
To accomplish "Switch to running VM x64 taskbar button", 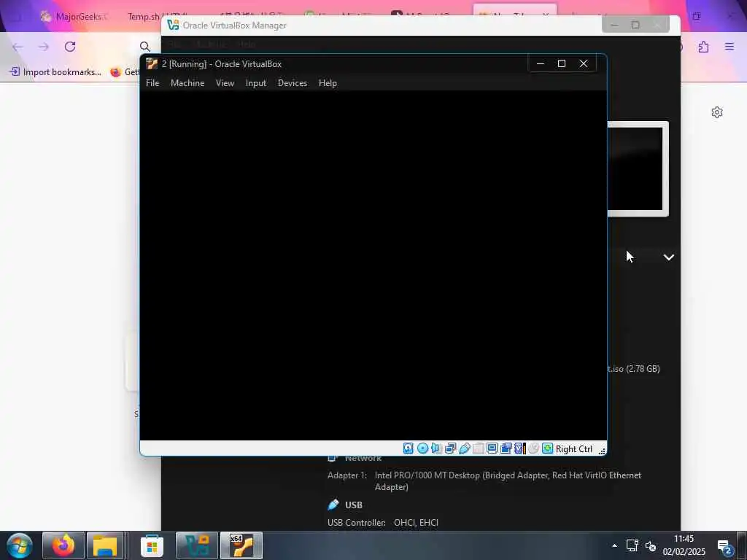I will pyautogui.click(x=241, y=545).
